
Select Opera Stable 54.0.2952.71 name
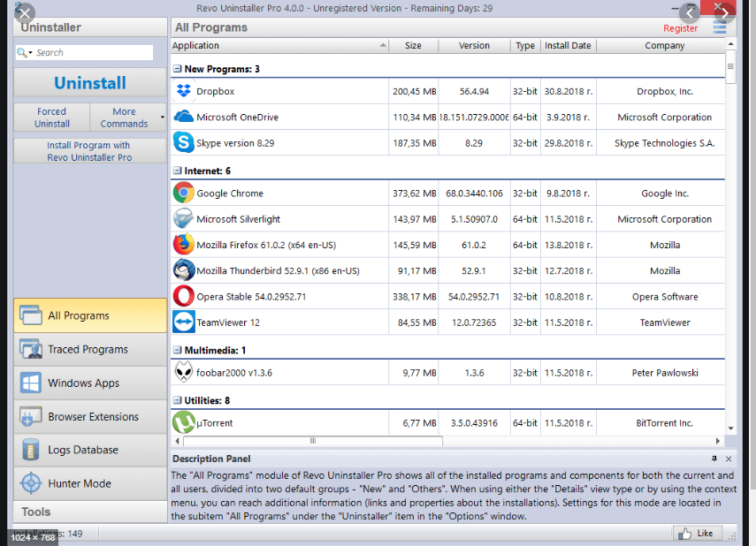[x=251, y=297]
